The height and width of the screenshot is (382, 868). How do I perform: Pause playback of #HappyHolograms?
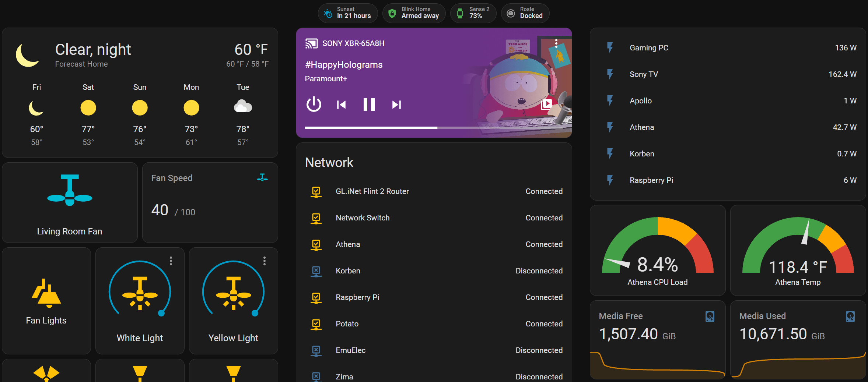[x=369, y=105]
